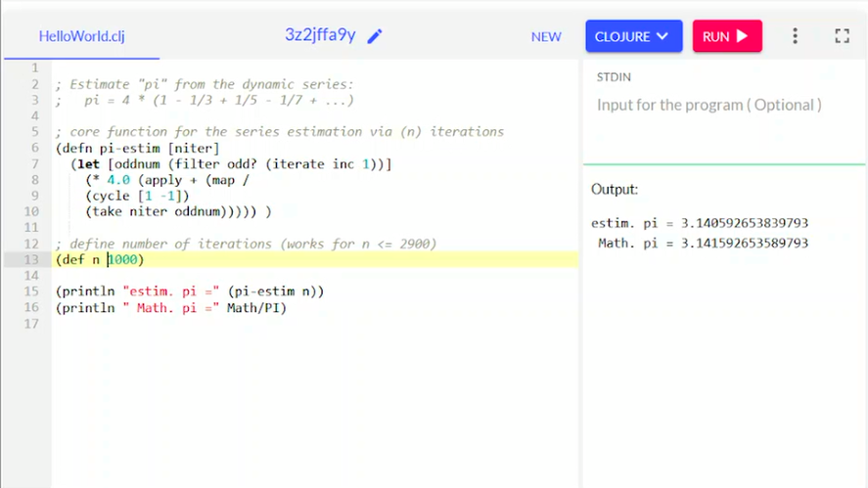Select the output line 'estim. pi = 3.140592653839793'
868x488 pixels.
(700, 223)
